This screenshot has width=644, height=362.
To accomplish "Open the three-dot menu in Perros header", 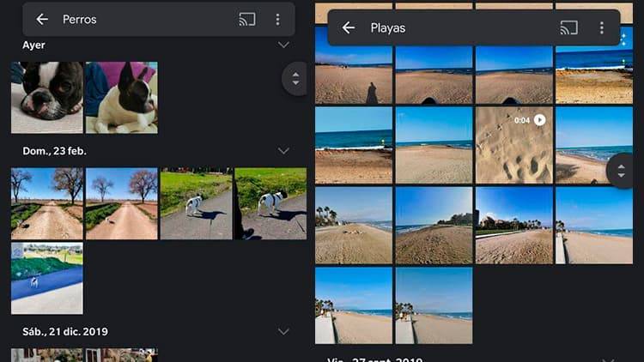I will [277, 19].
